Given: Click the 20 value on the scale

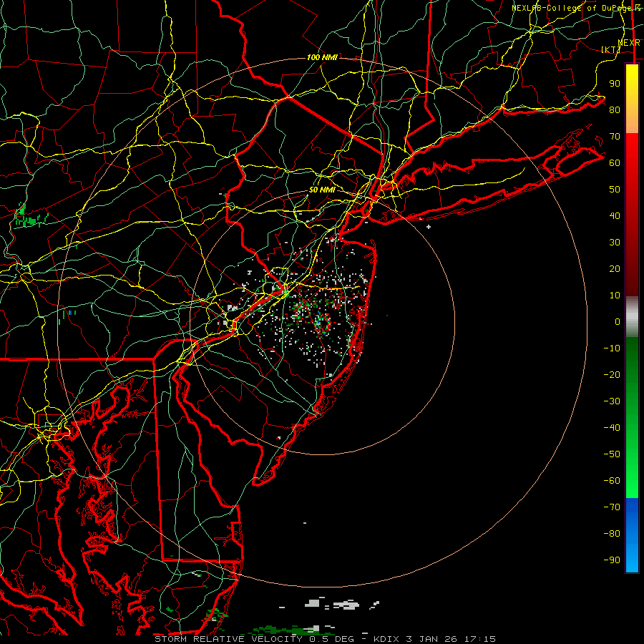Looking at the screenshot, I should (615, 268).
